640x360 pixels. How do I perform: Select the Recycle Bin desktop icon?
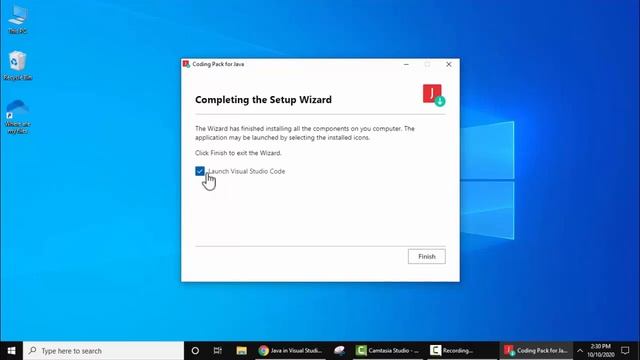[x=18, y=65]
